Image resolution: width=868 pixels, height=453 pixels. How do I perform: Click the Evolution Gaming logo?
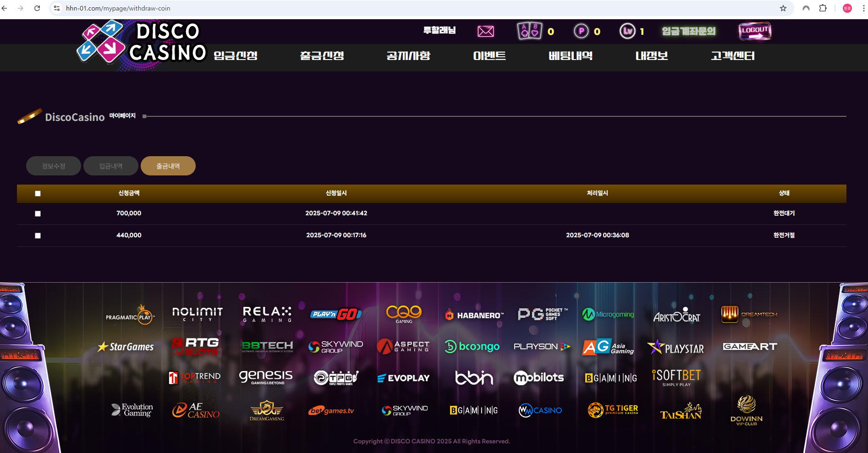coord(132,410)
